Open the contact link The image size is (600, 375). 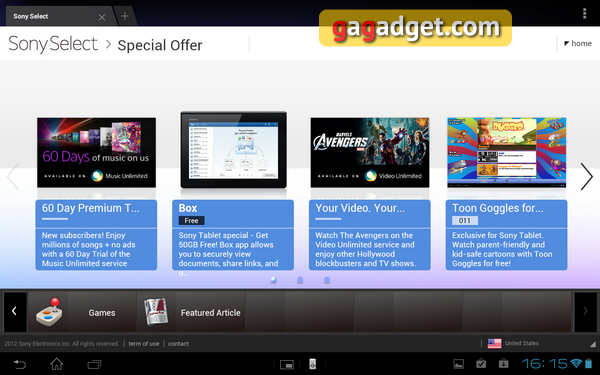click(178, 344)
